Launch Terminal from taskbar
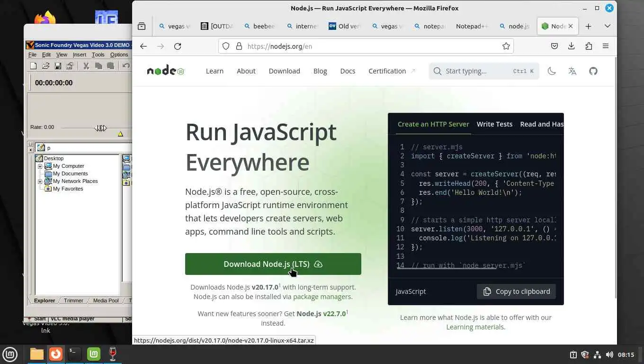Screen dimensions: 644x364 [x=75, y=354]
